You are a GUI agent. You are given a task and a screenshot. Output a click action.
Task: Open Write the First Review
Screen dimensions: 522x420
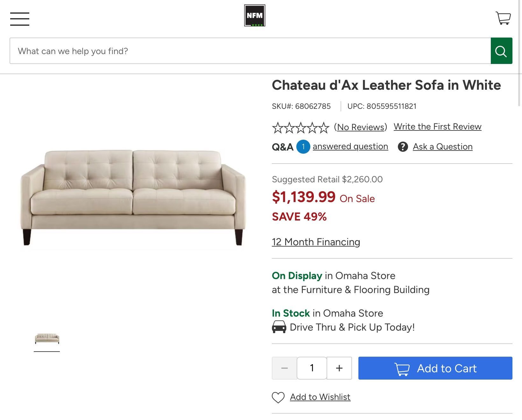tap(438, 126)
